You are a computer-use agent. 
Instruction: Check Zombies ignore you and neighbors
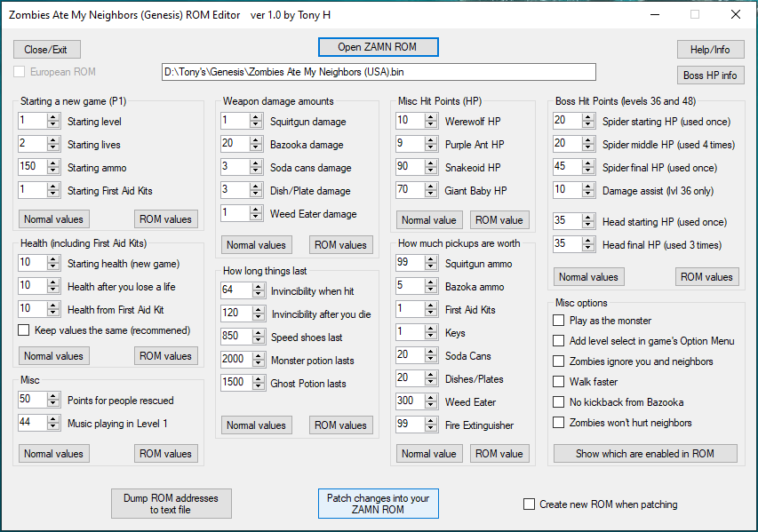[559, 361]
